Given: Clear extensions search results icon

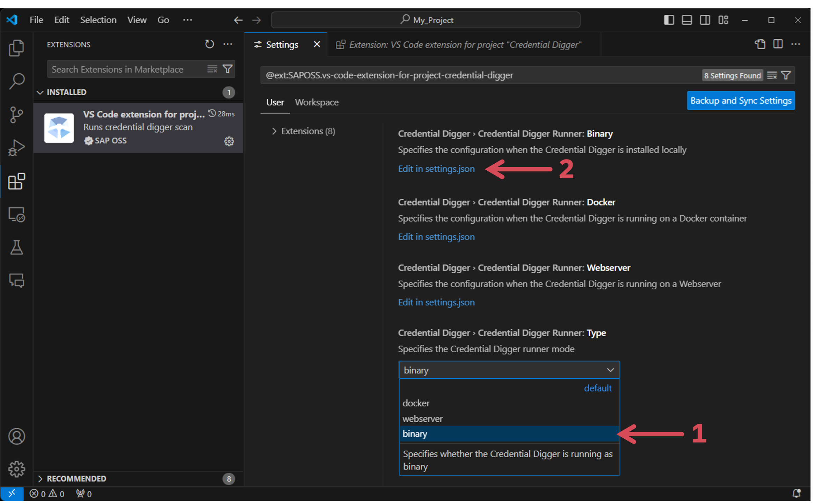Looking at the screenshot, I should coord(212,69).
